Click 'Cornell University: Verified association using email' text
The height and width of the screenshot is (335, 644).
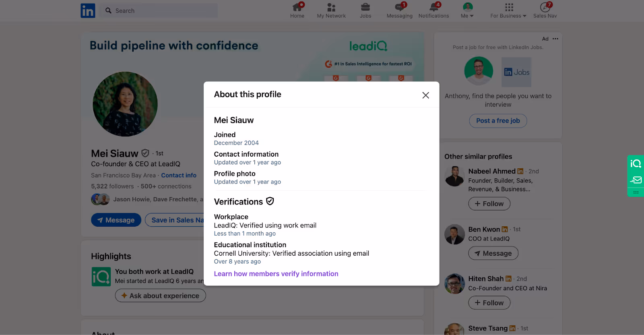pyautogui.click(x=291, y=253)
